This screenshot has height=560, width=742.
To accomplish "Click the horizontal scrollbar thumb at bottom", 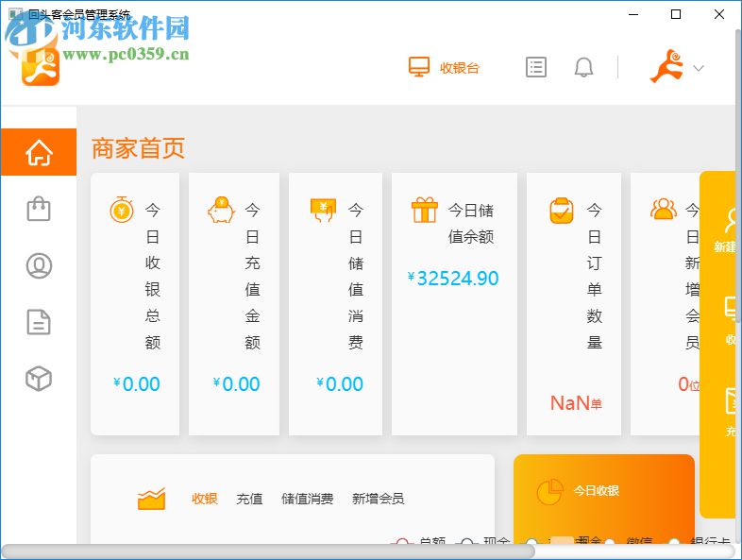I will (268, 551).
